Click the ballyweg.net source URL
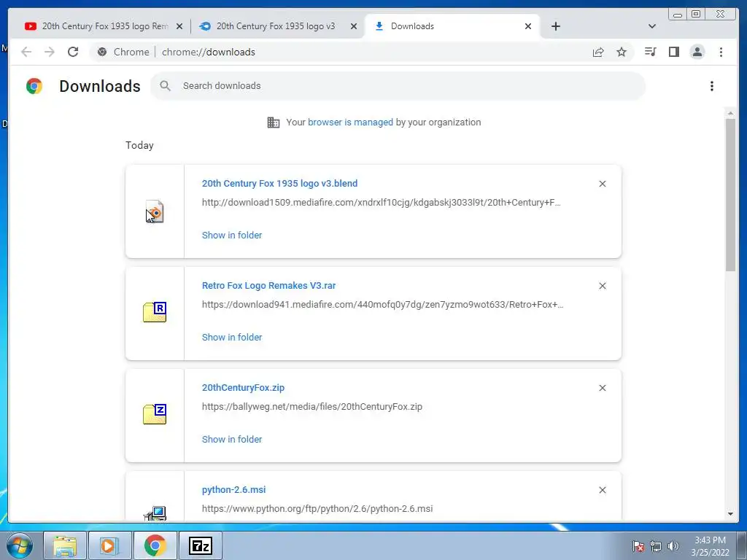Image resolution: width=747 pixels, height=560 pixels. 312,407
